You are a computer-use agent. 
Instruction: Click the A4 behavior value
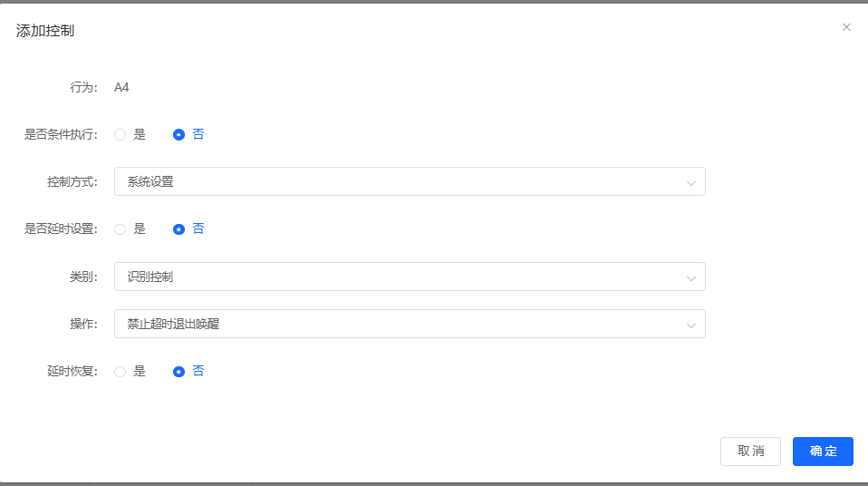(x=121, y=88)
